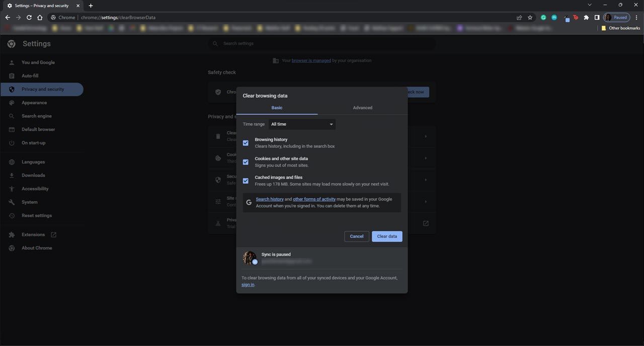
Task: Click the puzzle icon beside Extensions
Action: (12, 235)
